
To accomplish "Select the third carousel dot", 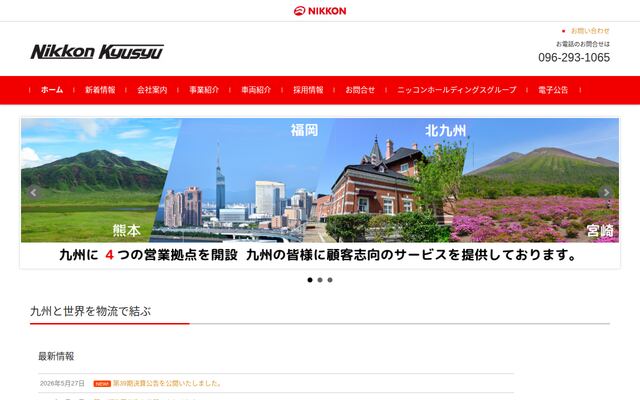I will tap(330, 280).
